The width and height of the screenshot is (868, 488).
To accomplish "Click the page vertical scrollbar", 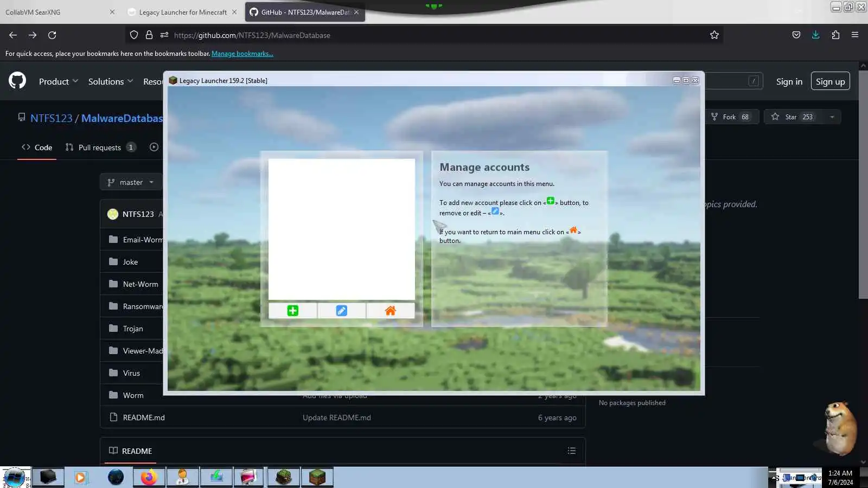I will point(863,184).
